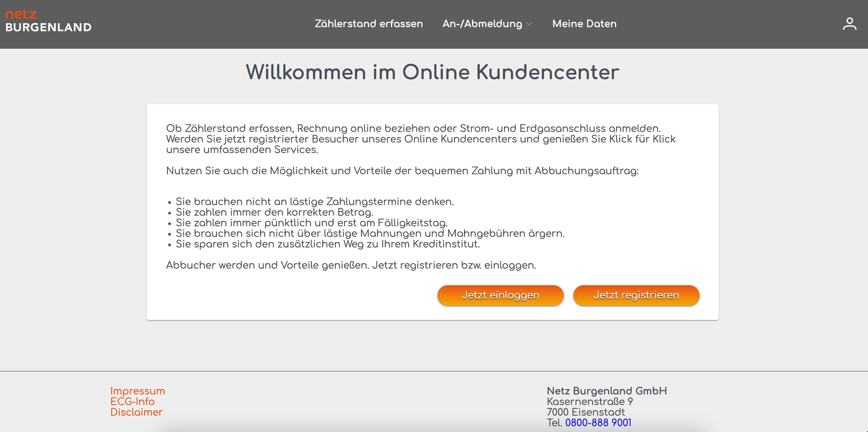Click the Netz Burgenland GmbH company name

point(607,391)
